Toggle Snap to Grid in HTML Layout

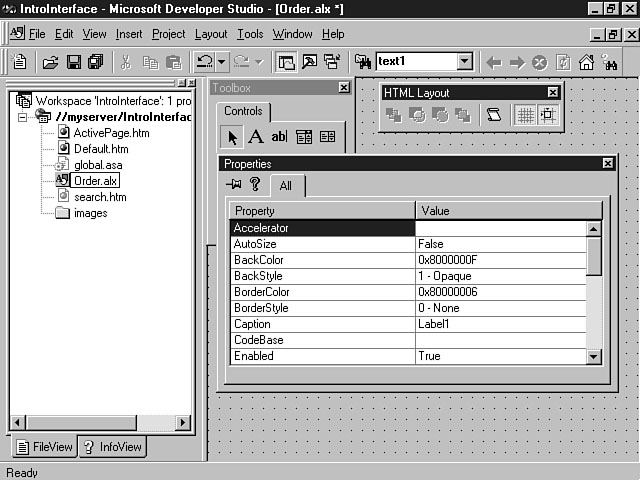pyautogui.click(x=547, y=115)
